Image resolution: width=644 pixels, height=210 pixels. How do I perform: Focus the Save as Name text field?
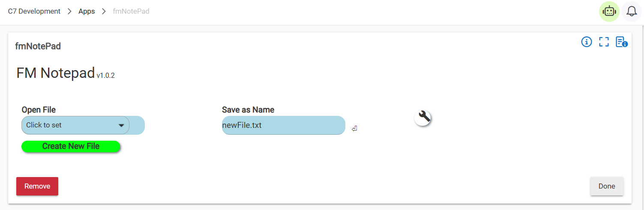pos(283,125)
